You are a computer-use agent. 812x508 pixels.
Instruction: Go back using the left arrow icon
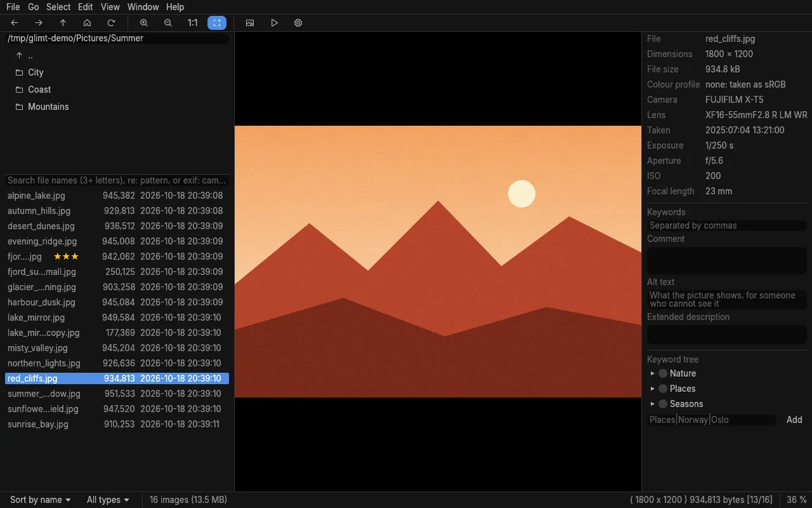coord(15,23)
